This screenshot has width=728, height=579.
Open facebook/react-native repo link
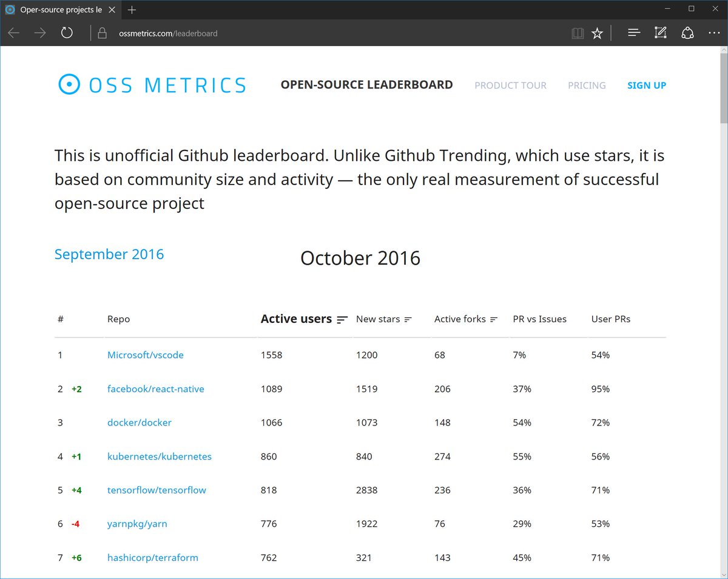155,389
